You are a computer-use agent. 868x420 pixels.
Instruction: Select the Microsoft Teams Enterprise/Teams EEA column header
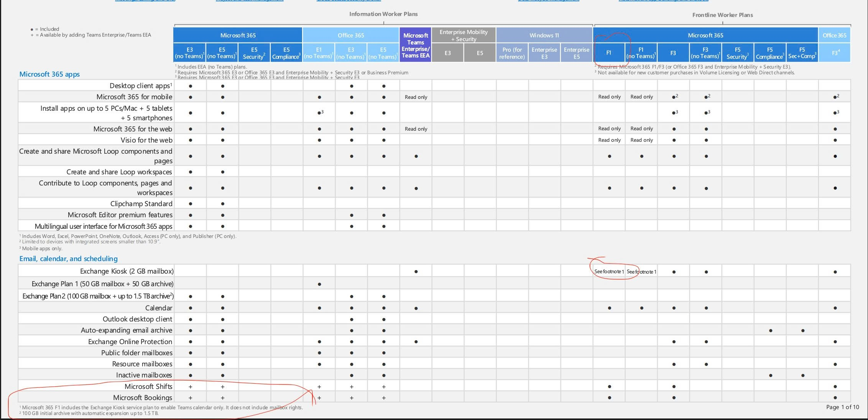415,45
